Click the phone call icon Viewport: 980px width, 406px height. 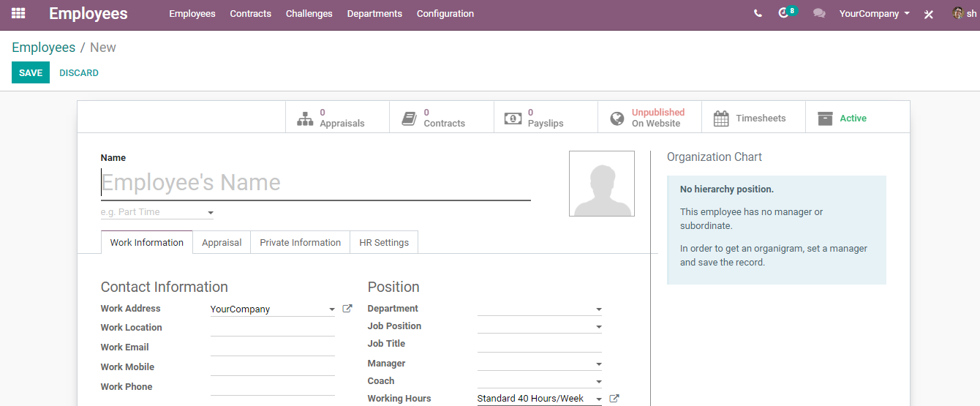[x=758, y=13]
